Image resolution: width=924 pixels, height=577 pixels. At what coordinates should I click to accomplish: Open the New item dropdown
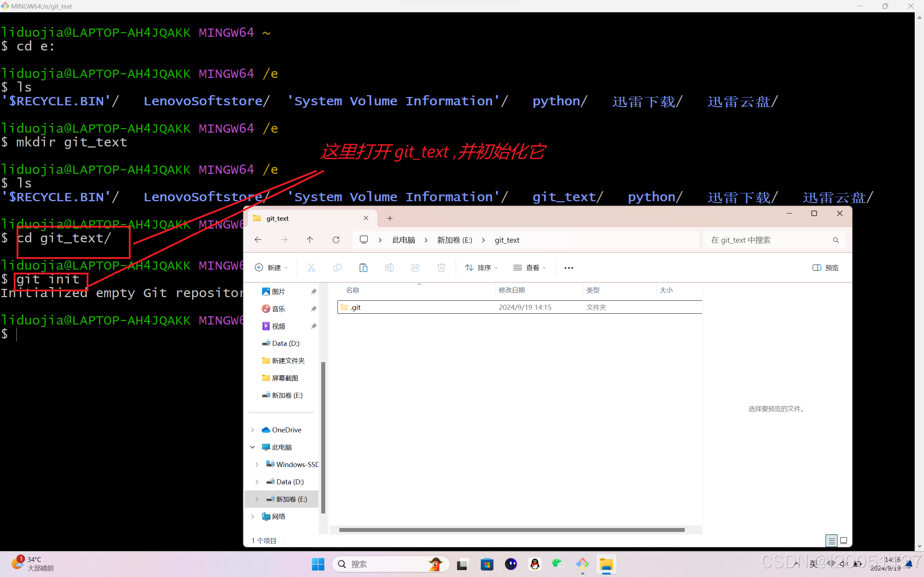271,268
